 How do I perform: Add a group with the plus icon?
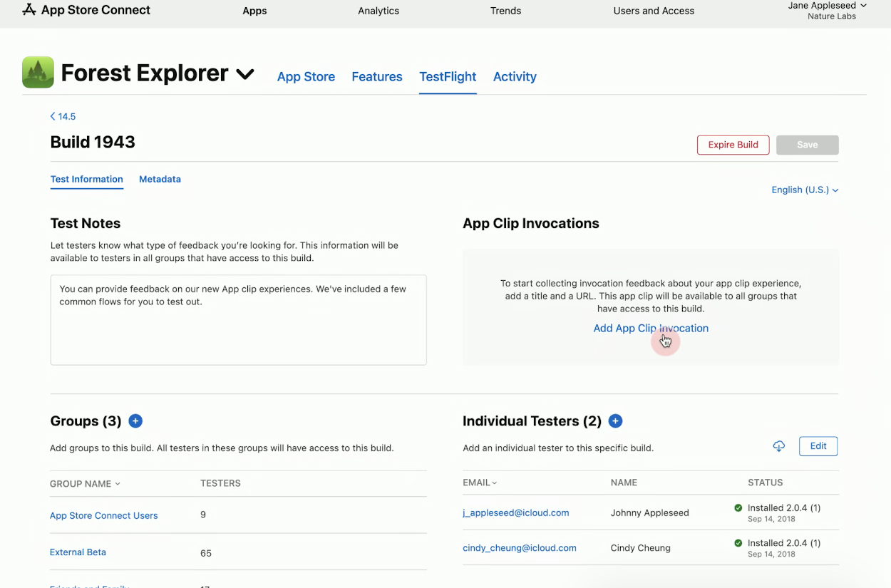135,421
